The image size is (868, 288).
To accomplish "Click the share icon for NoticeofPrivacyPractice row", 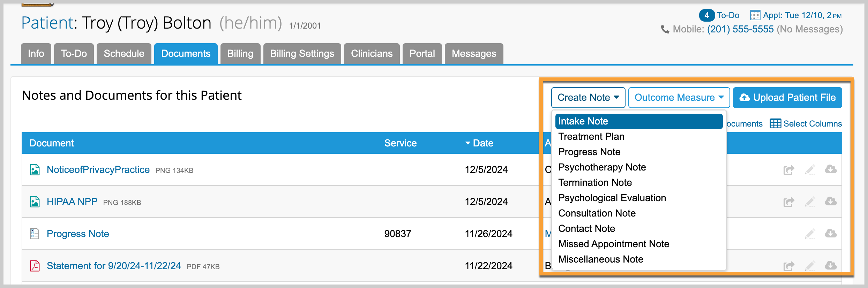I will point(788,170).
